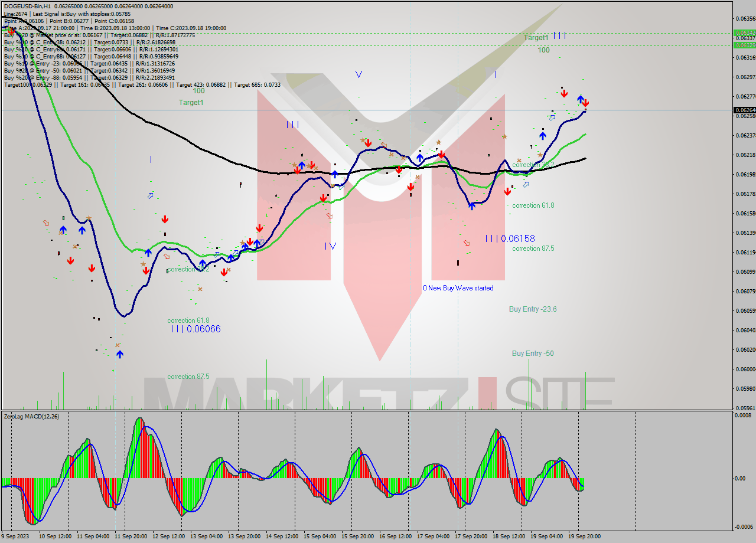Select the Target100 / Target 161 summary line

(x=142, y=84)
